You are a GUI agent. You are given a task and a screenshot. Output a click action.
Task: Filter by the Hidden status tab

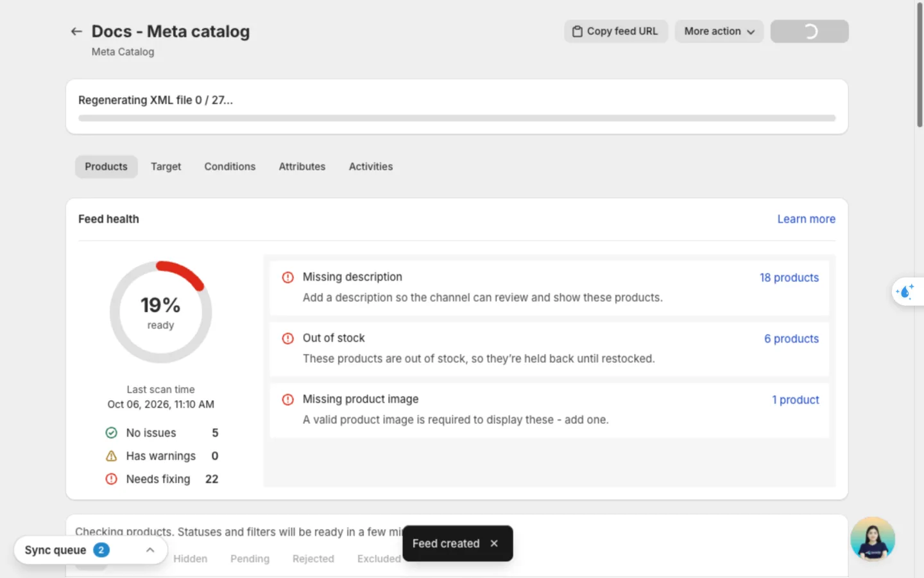pyautogui.click(x=190, y=559)
